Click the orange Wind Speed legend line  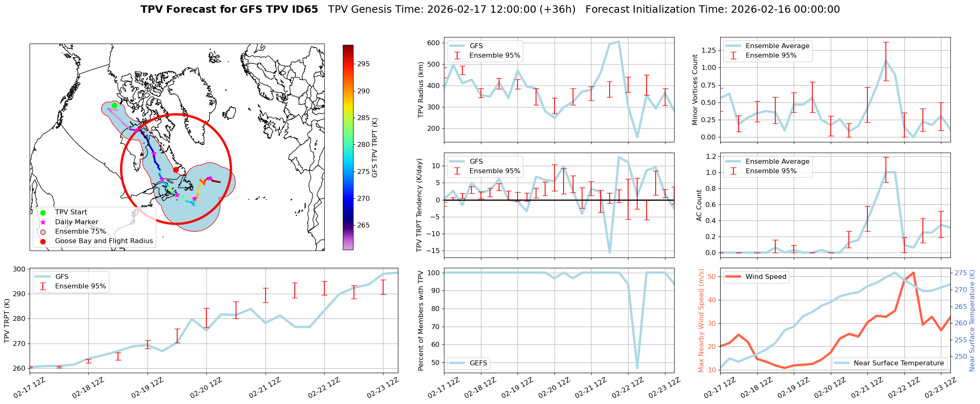point(733,277)
